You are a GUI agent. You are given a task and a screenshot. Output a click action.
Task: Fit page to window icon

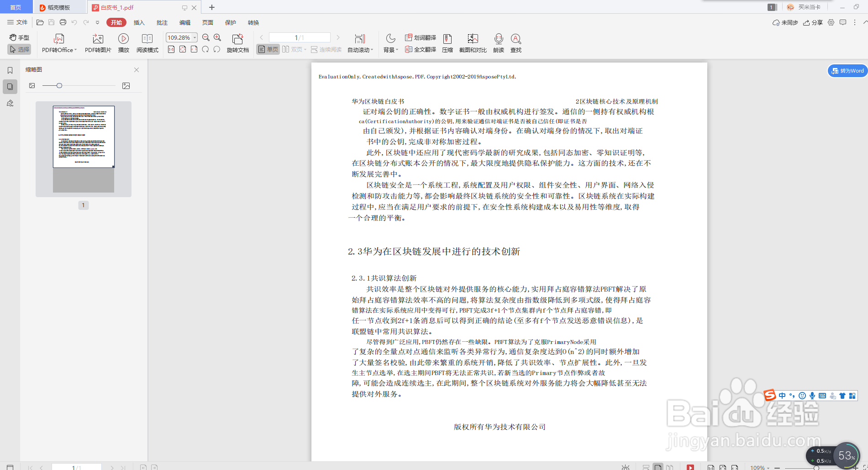pyautogui.click(x=183, y=49)
